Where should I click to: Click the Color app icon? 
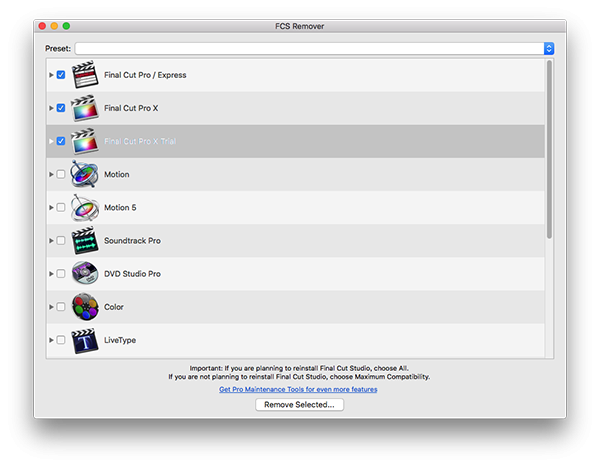[x=85, y=306]
